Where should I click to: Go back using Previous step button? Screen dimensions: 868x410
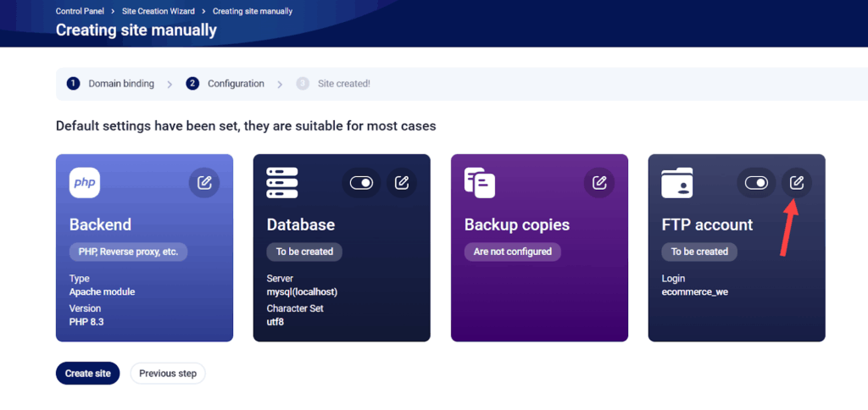168,374
